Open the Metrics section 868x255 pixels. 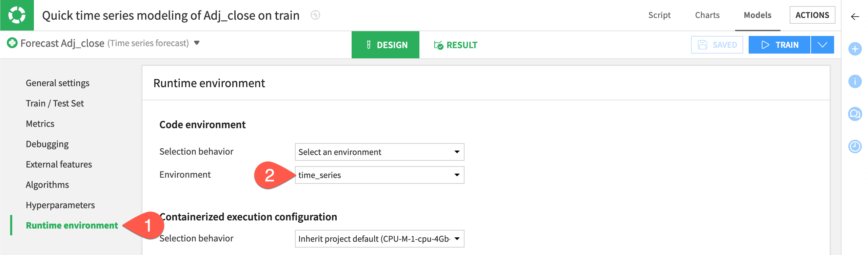tap(40, 124)
